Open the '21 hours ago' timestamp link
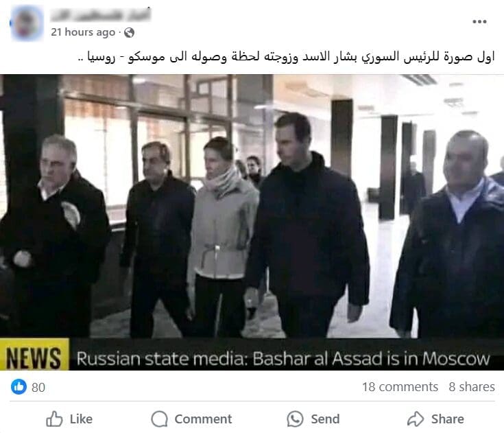The width and height of the screenshot is (504, 433). (x=83, y=32)
